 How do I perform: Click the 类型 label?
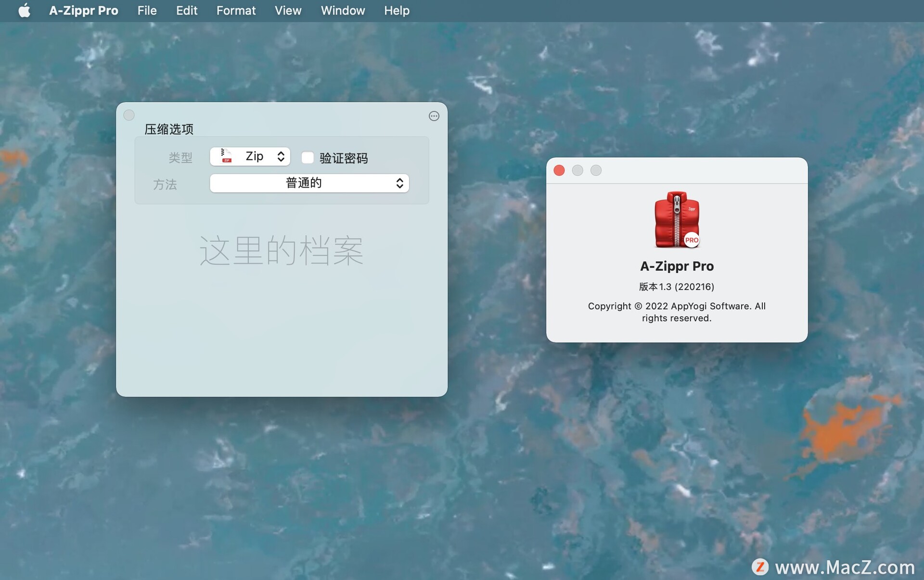click(180, 158)
